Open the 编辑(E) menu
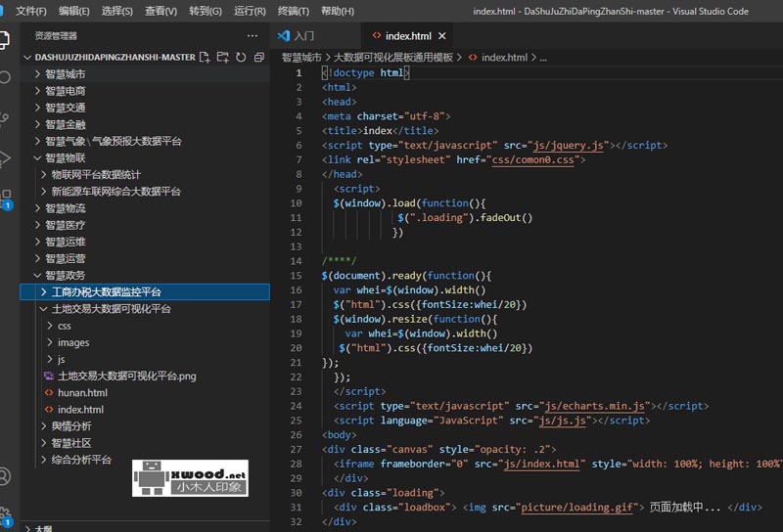The image size is (783, 532). tap(74, 11)
